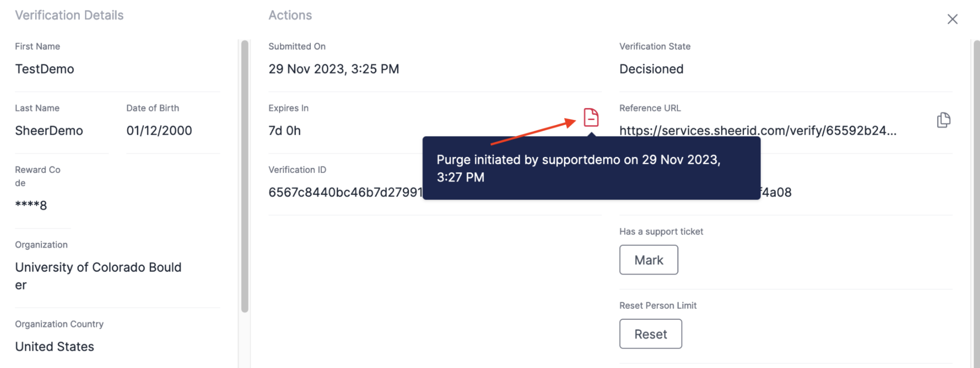Click the First Name value TestDemo

click(45, 69)
